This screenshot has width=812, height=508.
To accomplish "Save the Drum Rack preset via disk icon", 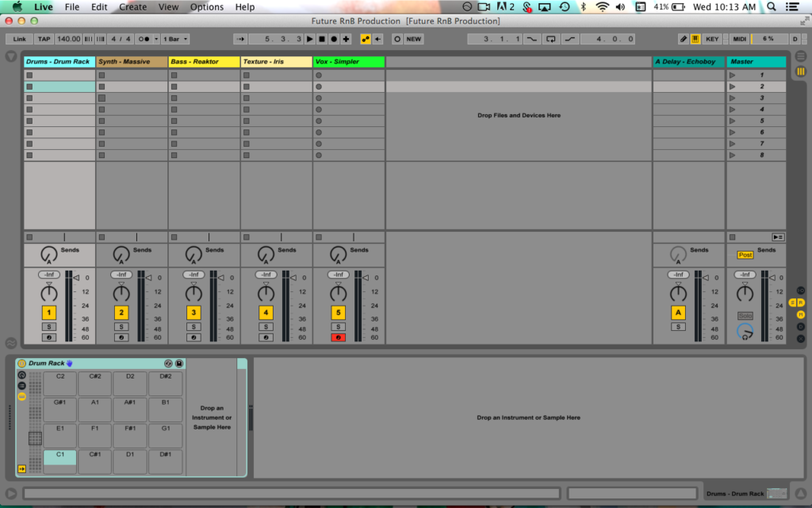I will pyautogui.click(x=179, y=364).
